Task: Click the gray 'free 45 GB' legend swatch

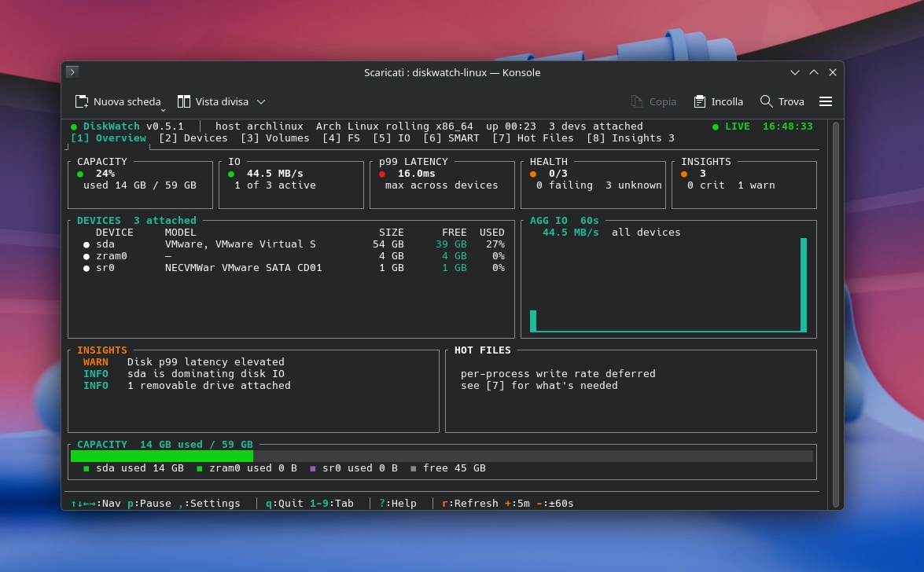Action: pyautogui.click(x=413, y=468)
